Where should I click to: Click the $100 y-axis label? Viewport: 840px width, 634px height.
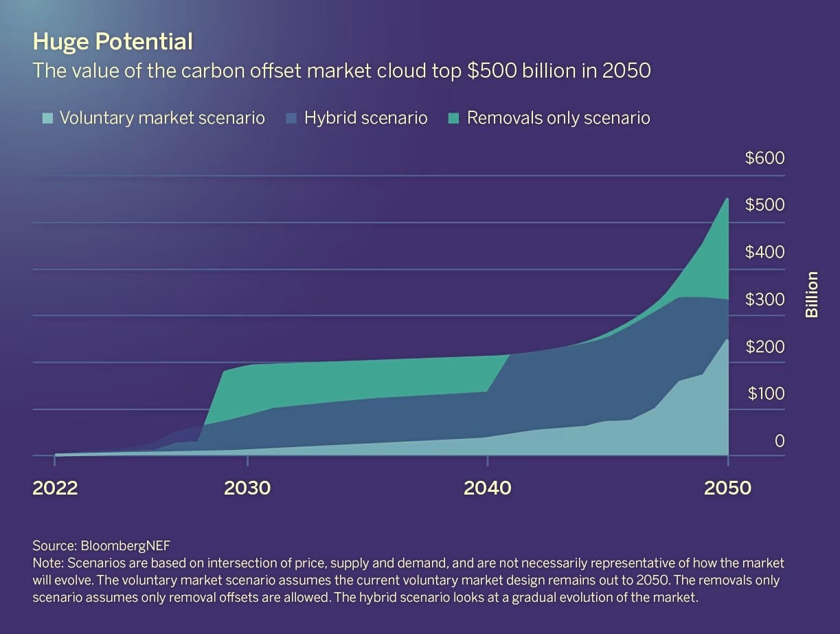pos(764,394)
